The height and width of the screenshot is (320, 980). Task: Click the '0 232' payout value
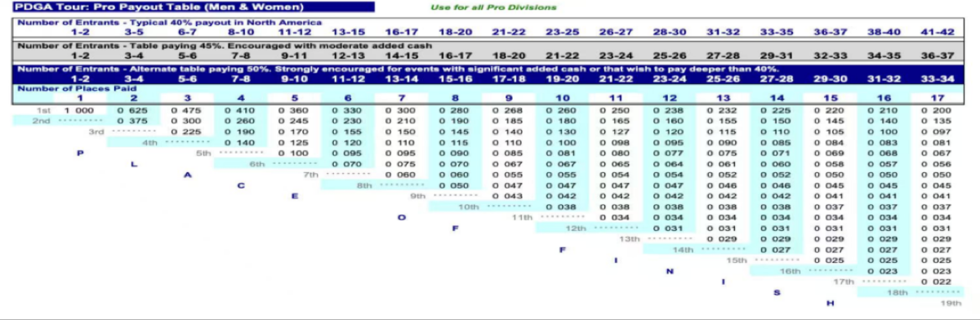[723, 109]
